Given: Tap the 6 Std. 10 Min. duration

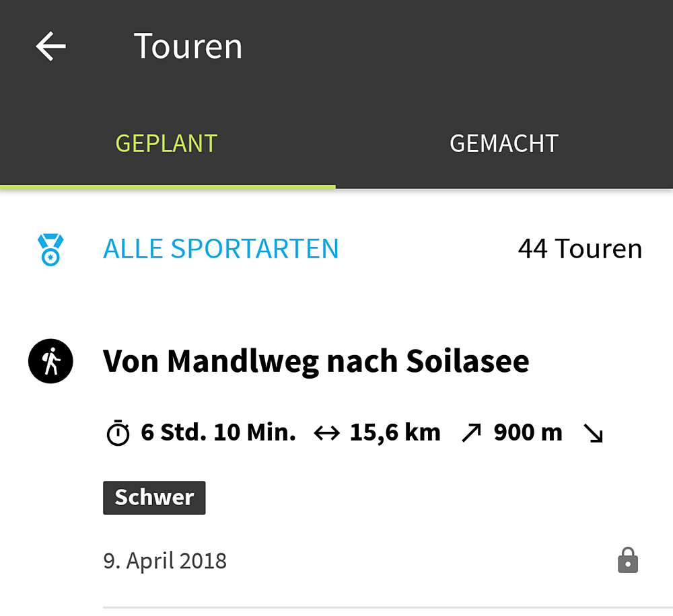Looking at the screenshot, I should point(218,432).
